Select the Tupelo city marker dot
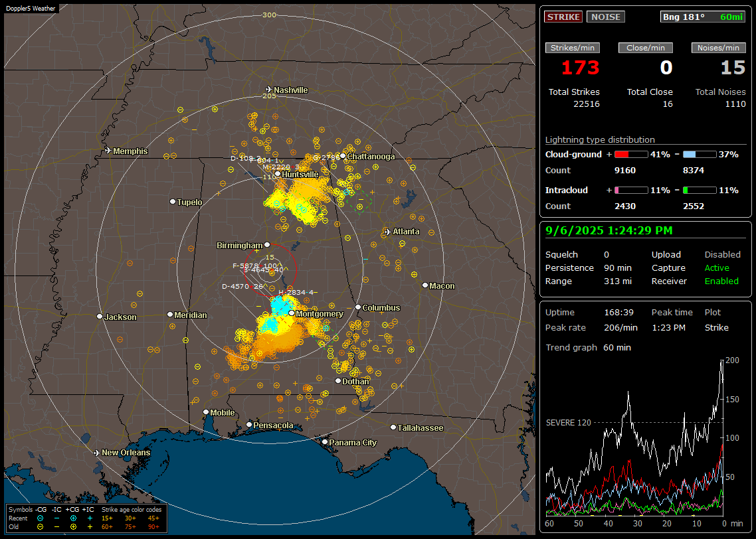This screenshot has width=756, height=539. coord(173,201)
